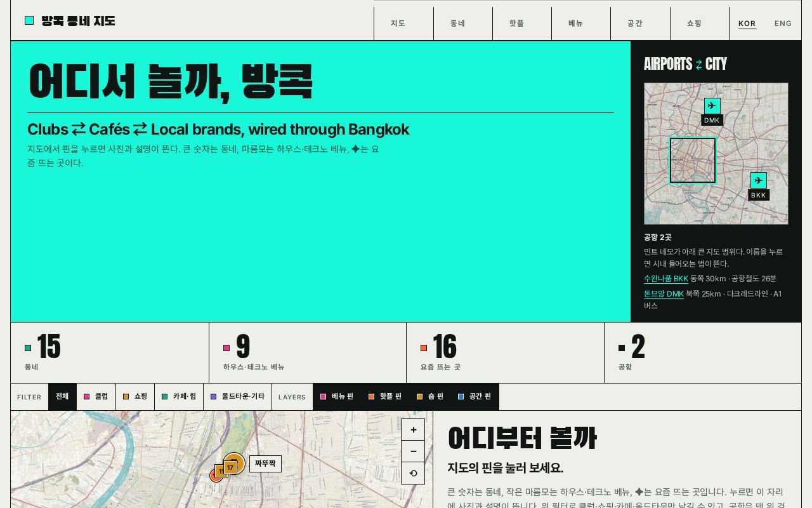Click the 방콕 동네 지도 logo
The image size is (812, 508).
tap(70, 20)
